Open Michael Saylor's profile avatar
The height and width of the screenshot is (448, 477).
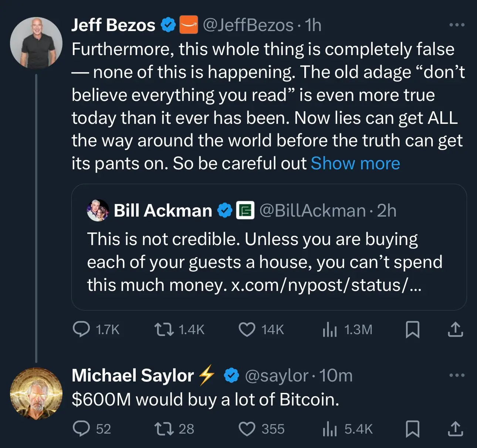36,393
